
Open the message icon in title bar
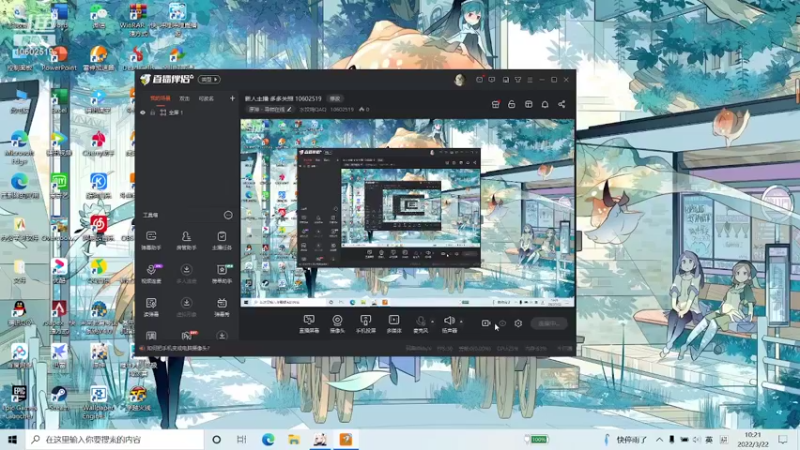[x=492, y=80]
